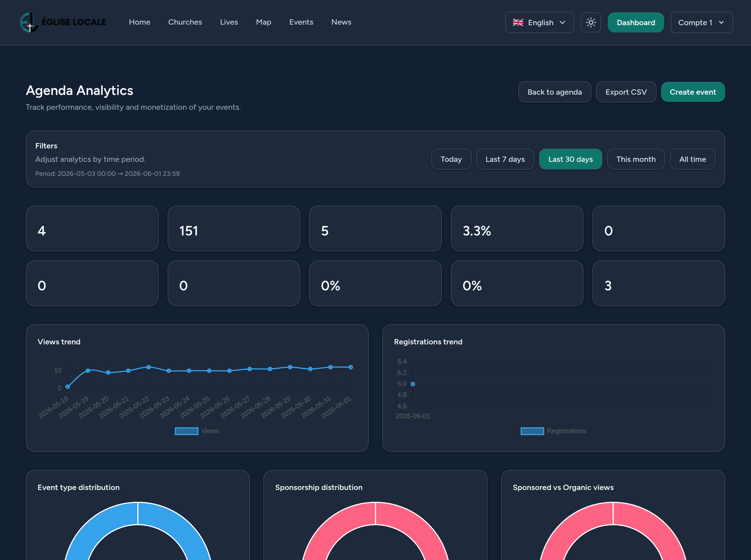751x560 pixels.
Task: Click the stat card showing 3
Action: 659,283
